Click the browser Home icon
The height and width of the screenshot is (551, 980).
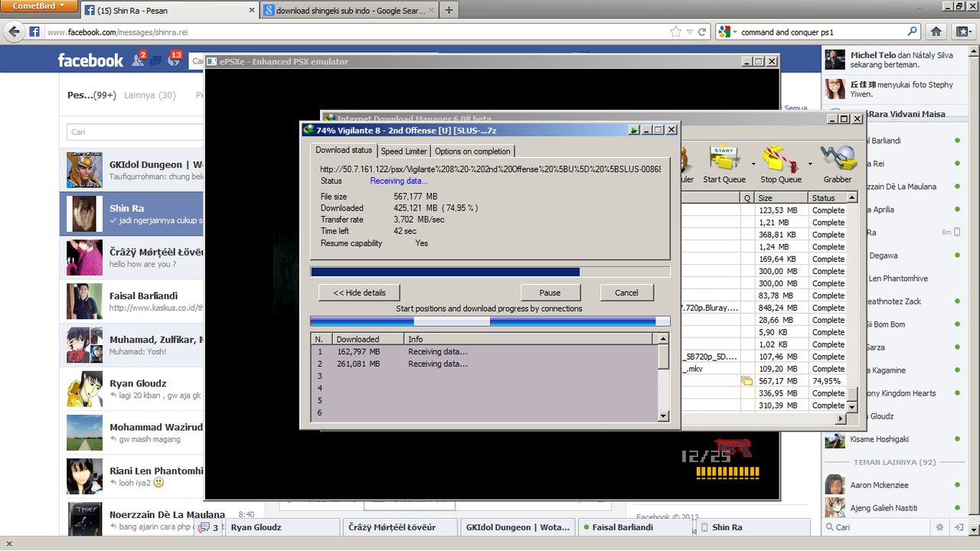[x=936, y=32]
